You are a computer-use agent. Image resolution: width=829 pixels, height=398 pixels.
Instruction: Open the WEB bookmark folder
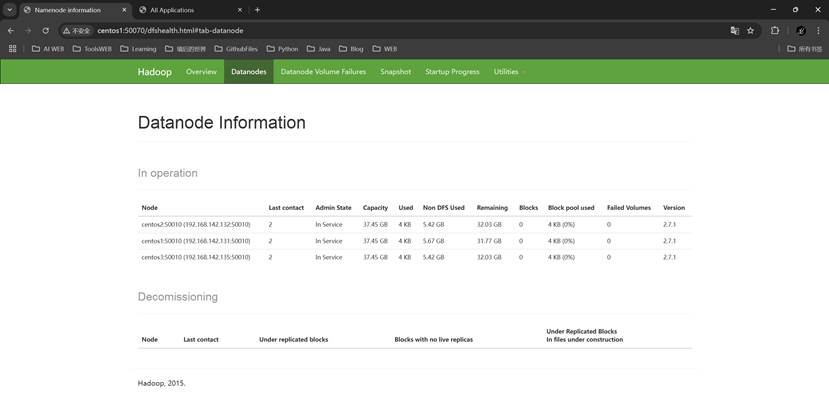click(384, 49)
